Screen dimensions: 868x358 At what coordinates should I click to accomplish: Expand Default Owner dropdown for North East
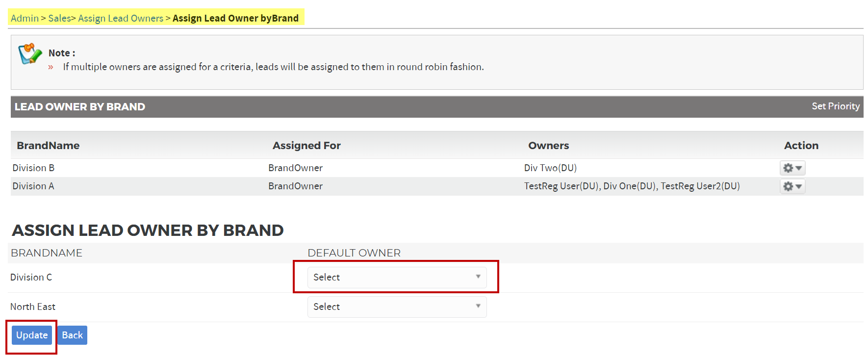tap(397, 307)
